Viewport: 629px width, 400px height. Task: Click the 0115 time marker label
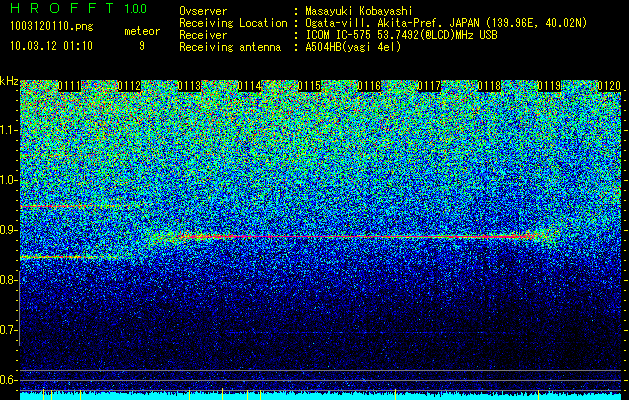(x=309, y=86)
